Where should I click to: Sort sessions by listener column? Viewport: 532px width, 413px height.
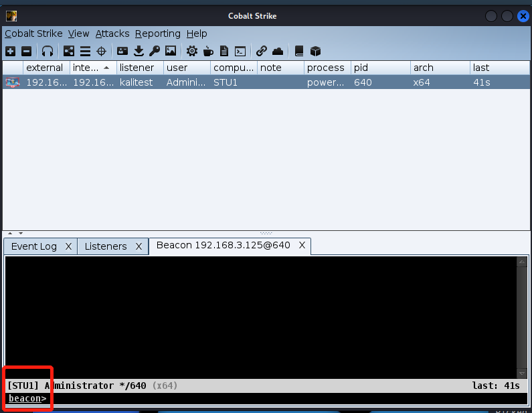coord(140,68)
